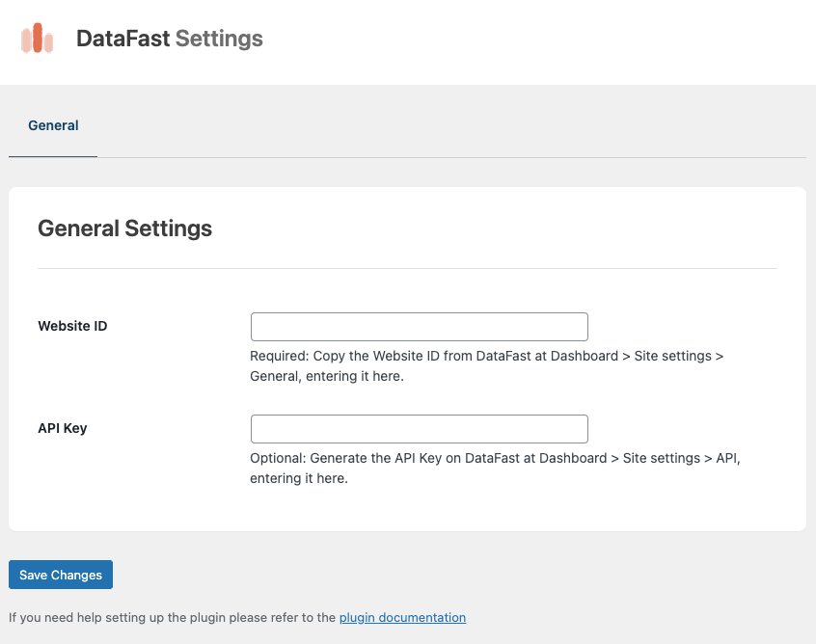Click the API Key label
816x644 pixels.
click(x=63, y=428)
